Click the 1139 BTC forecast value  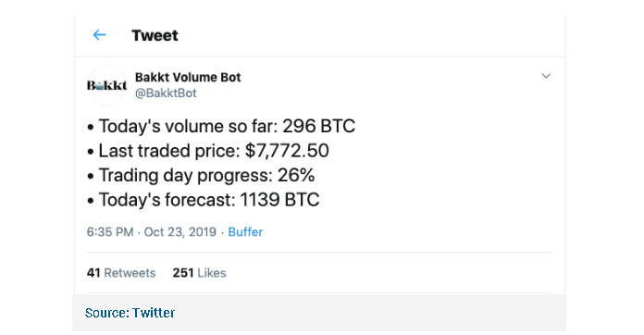pos(279,200)
